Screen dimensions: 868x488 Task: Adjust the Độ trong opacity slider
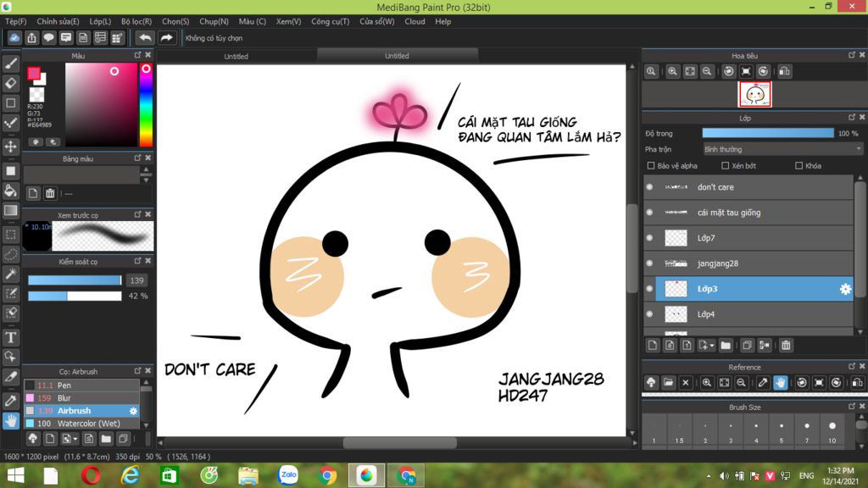tap(768, 133)
